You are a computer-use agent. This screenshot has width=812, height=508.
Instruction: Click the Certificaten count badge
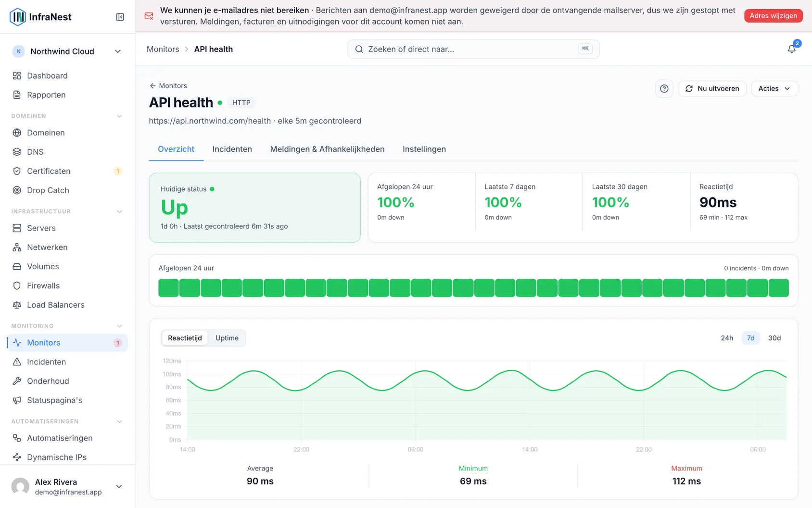tap(118, 171)
